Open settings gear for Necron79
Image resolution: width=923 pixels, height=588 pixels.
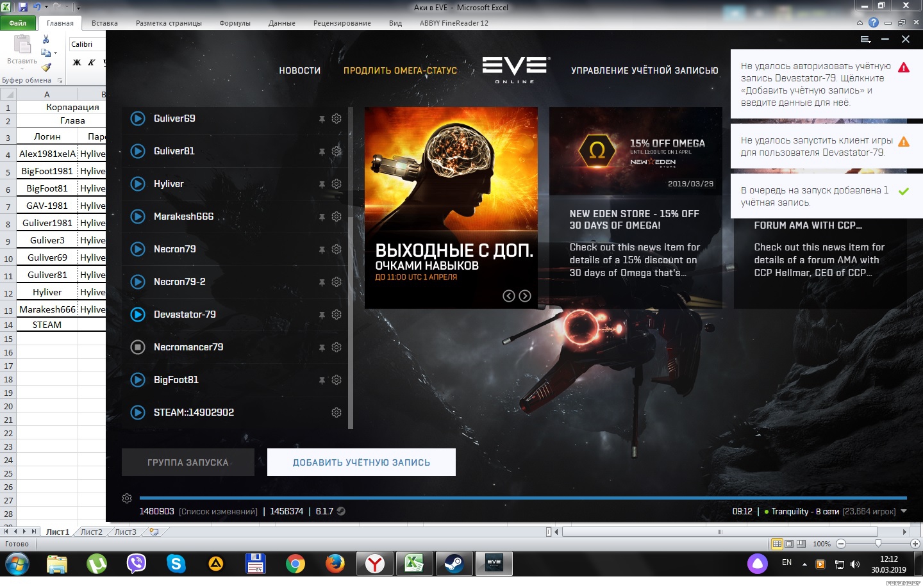pos(337,249)
